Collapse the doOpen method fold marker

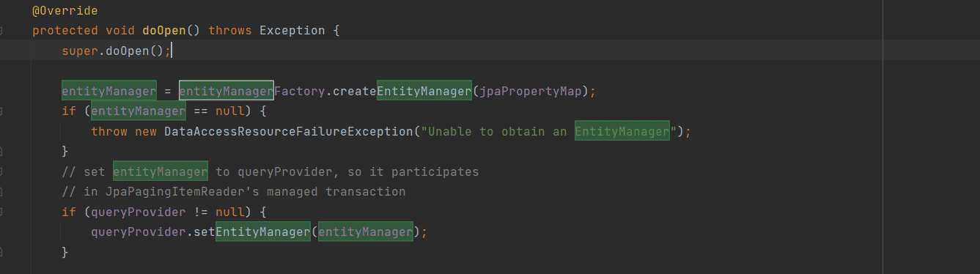click(x=2, y=31)
